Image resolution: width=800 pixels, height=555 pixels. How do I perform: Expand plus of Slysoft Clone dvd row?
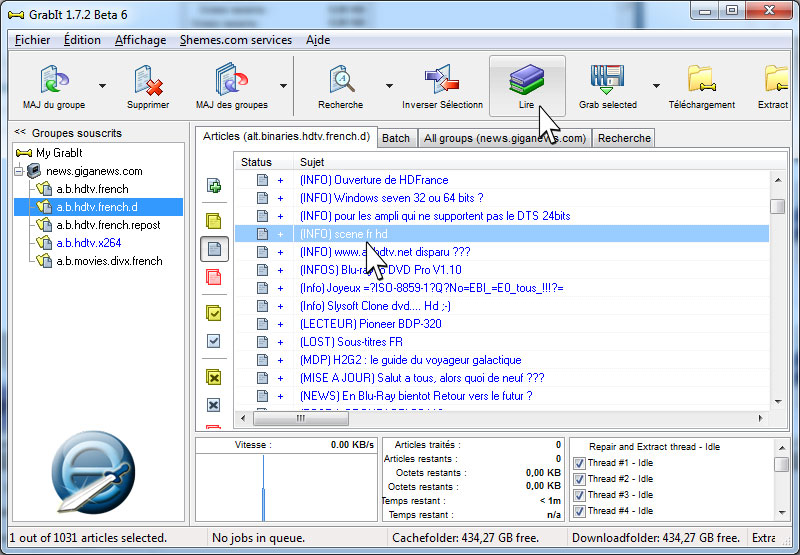click(280, 306)
